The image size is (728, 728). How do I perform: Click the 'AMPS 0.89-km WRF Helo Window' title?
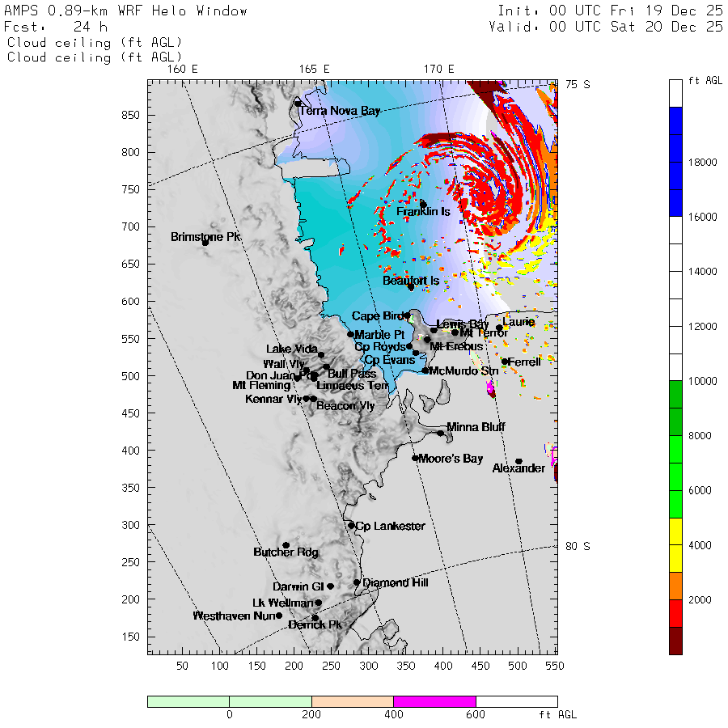point(125,11)
